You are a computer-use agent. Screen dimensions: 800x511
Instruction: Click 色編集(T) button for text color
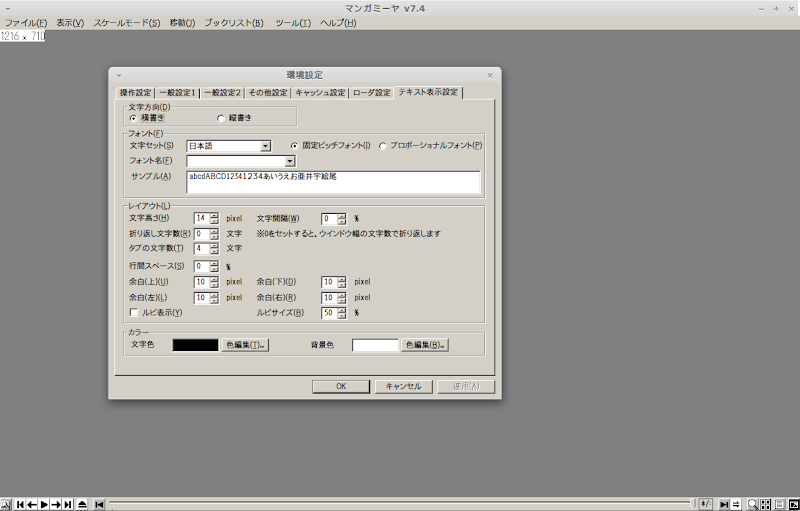245,345
